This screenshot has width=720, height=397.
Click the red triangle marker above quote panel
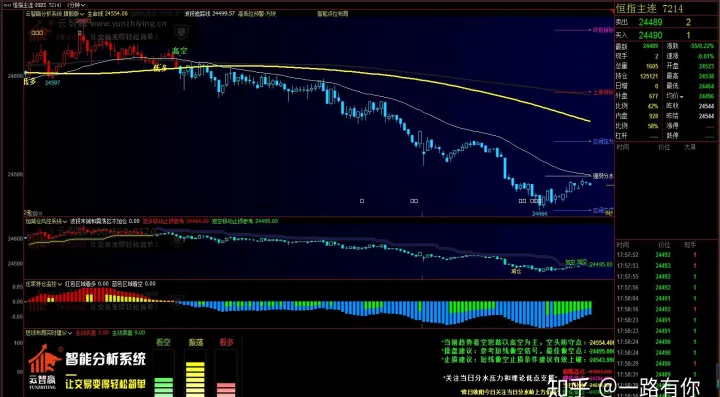pos(613,11)
